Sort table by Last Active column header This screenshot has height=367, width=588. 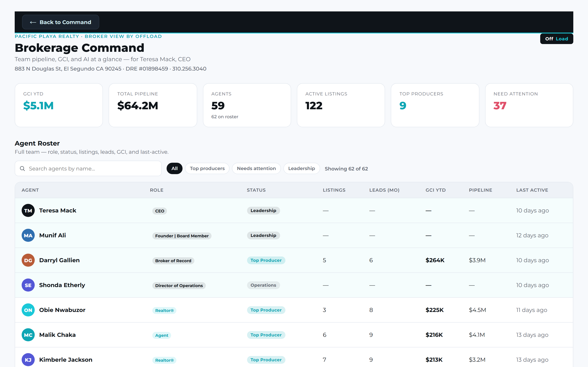pos(532,190)
